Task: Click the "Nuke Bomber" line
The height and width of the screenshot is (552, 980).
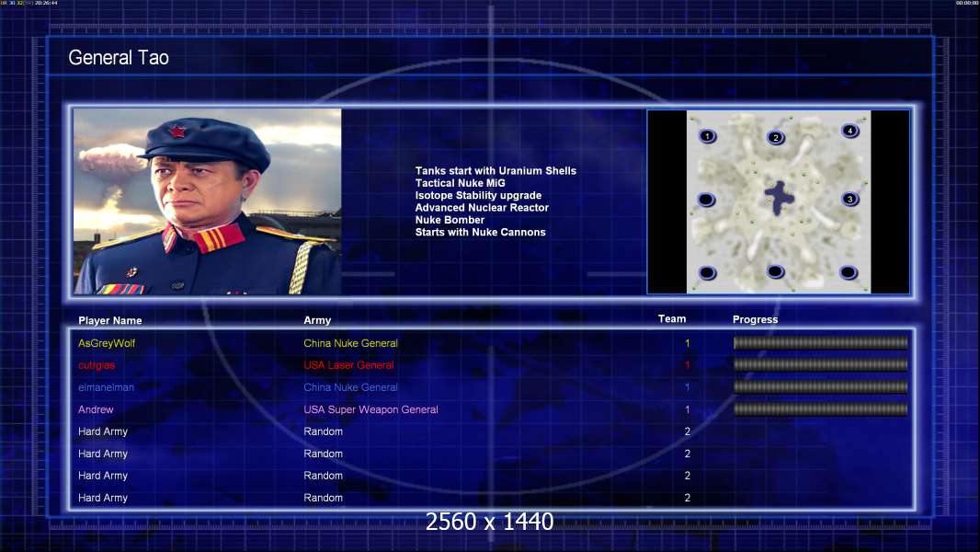Action: 450,220
